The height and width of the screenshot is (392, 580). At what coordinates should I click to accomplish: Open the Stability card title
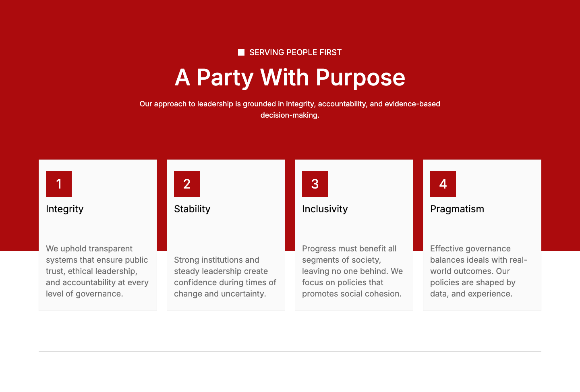tap(192, 209)
